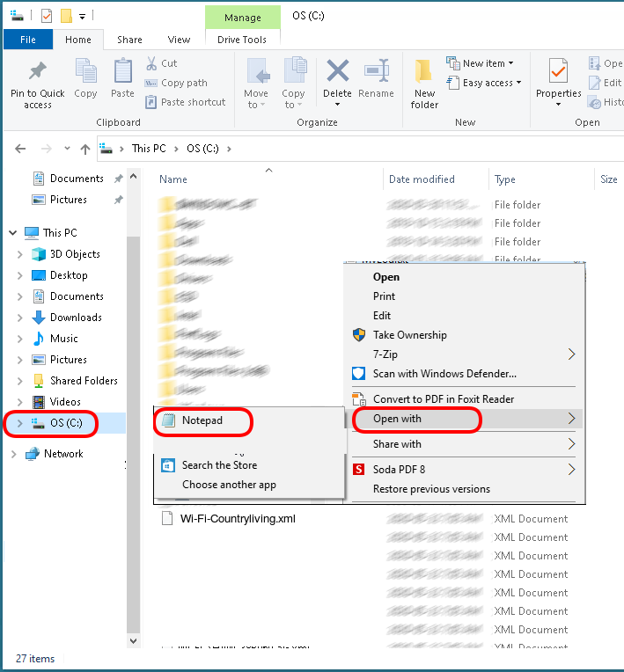Select Shared Folders in navigation pane

point(84,381)
